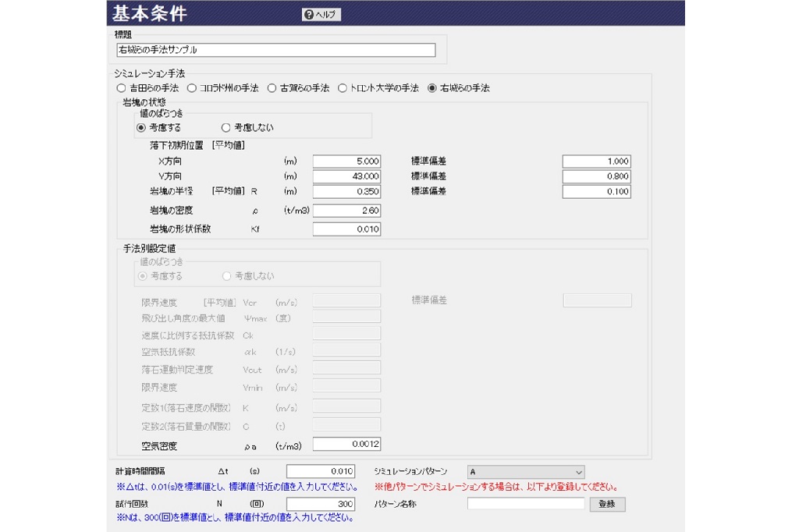Screen dimensions: 799x532
Task: Click the シミュレーション手法 group label
Action: point(149,74)
